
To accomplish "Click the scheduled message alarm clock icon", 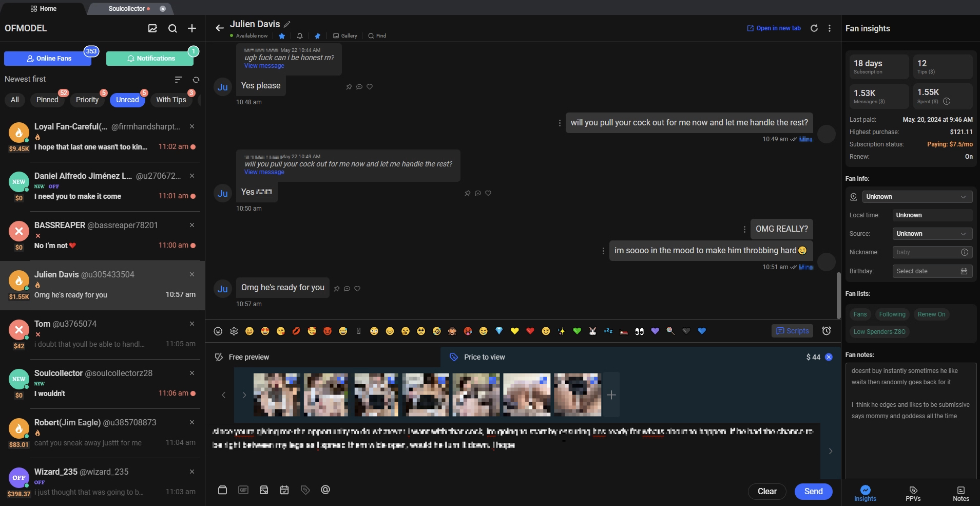I will pos(826,331).
